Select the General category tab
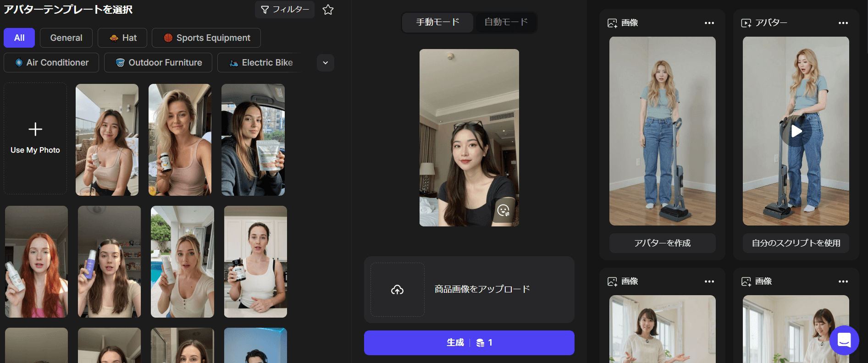The image size is (868, 363). tap(66, 38)
